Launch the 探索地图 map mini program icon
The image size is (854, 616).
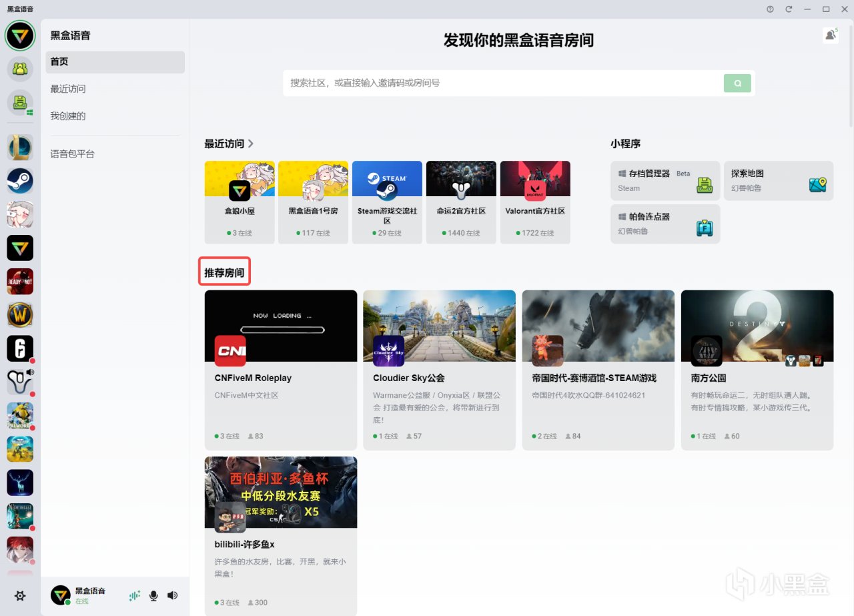817,185
